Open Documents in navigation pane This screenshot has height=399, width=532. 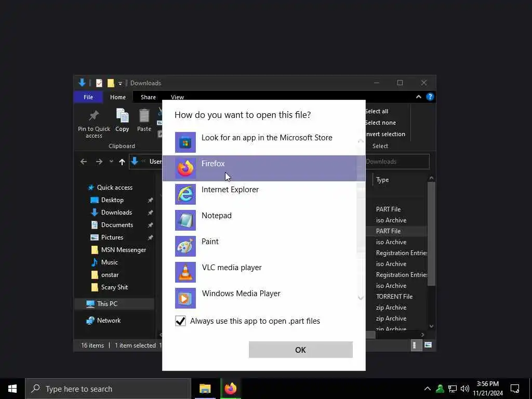117,225
